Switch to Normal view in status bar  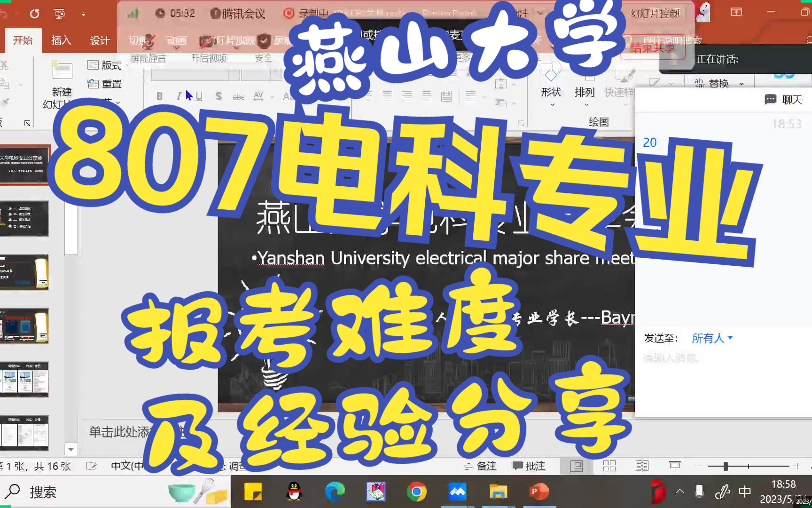click(x=577, y=466)
